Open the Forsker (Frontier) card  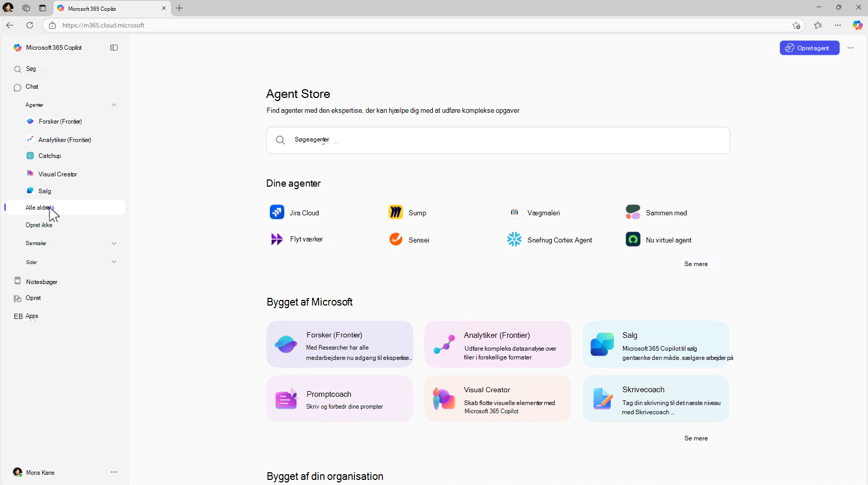click(x=339, y=344)
